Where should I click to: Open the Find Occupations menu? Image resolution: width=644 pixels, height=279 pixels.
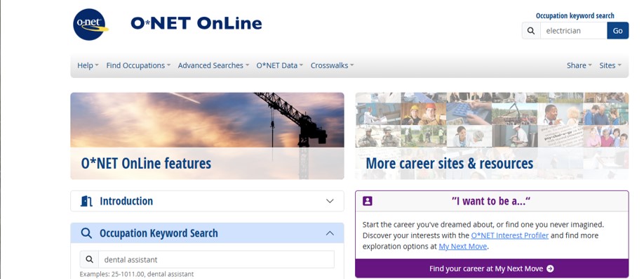point(138,65)
